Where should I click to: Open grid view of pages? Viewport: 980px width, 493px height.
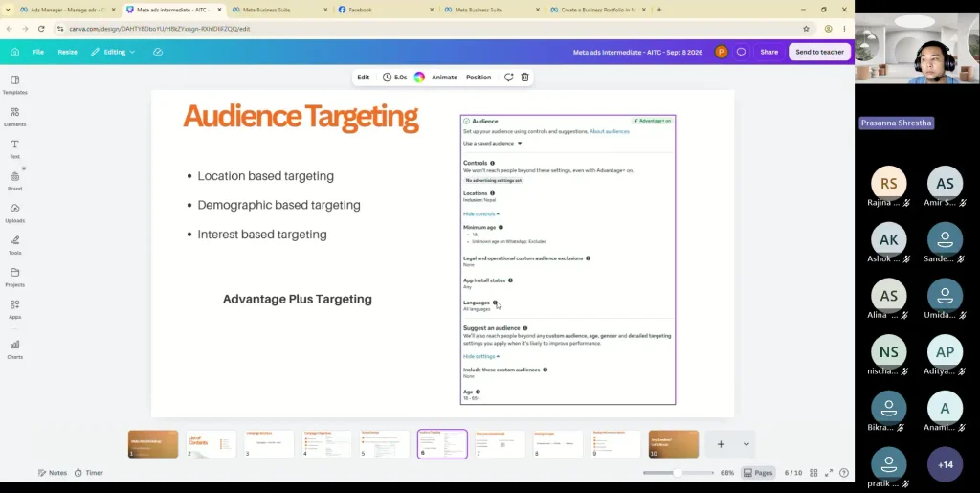[x=813, y=473]
